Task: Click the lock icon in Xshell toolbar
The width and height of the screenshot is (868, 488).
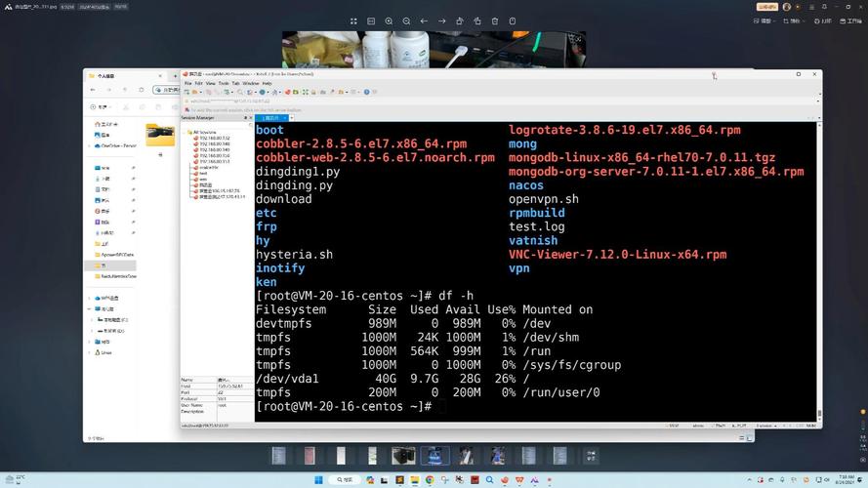Action: pyautogui.click(x=313, y=92)
